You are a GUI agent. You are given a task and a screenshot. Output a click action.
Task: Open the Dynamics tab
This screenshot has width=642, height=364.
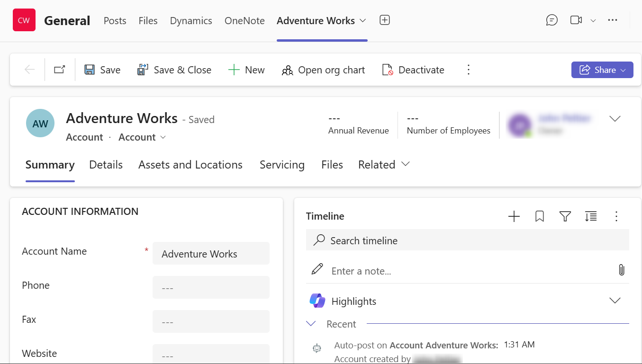pos(191,21)
